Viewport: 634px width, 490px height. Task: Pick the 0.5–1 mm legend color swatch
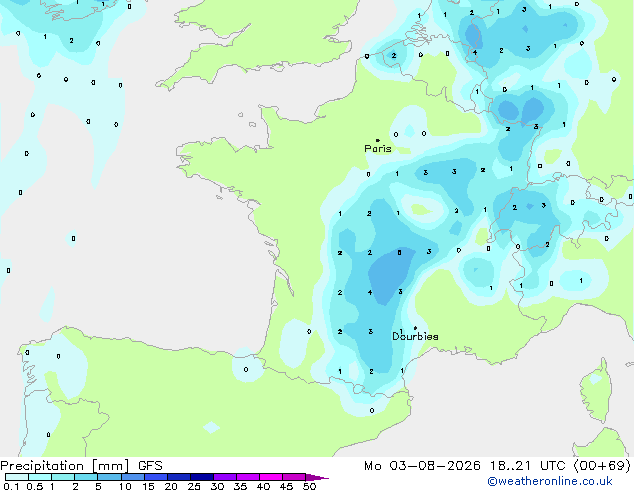tap(40, 477)
